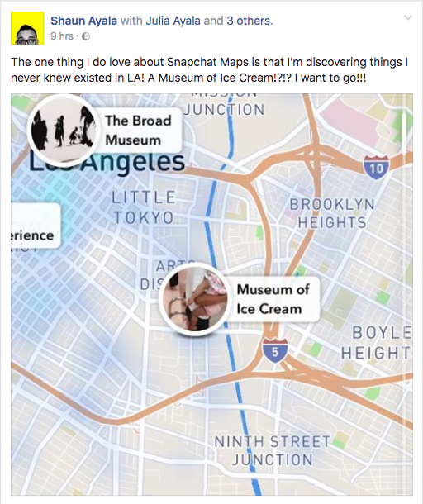Screen dimensions: 423x504
Task: Click the Los Angeles city label
Action: [107, 162]
